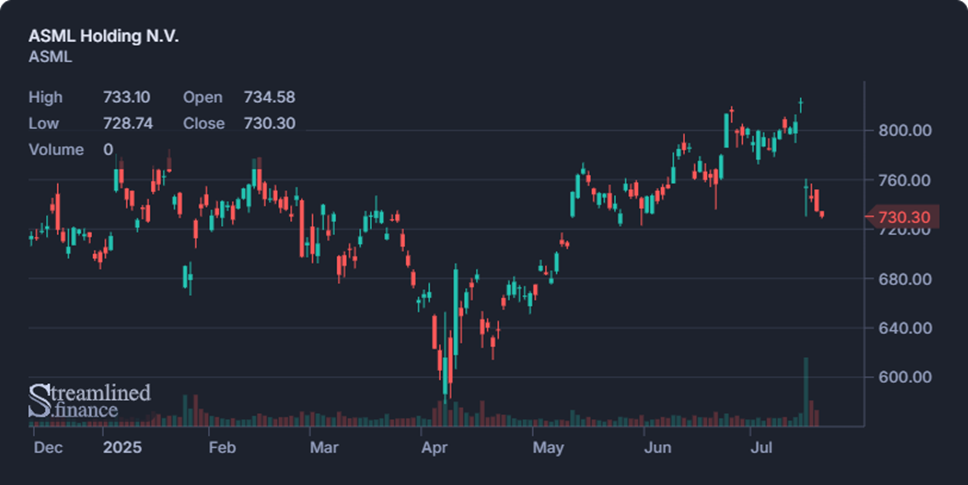Click the Volume value 0
The width and height of the screenshot is (968, 485).
pos(108,150)
